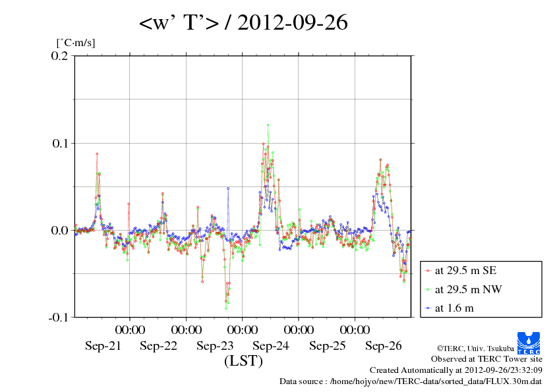Click the red legend marker for SE
This screenshot has width=555, height=392.
[428, 271]
